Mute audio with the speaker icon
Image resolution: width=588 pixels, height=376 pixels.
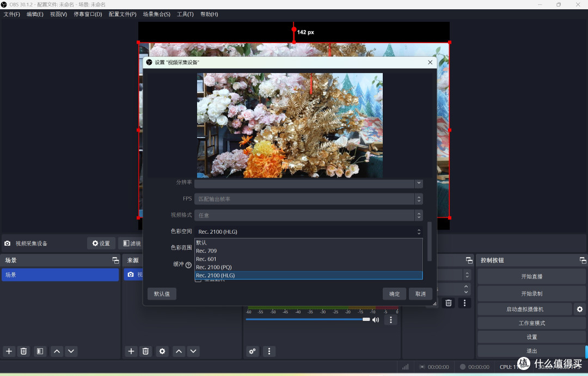[x=375, y=320]
